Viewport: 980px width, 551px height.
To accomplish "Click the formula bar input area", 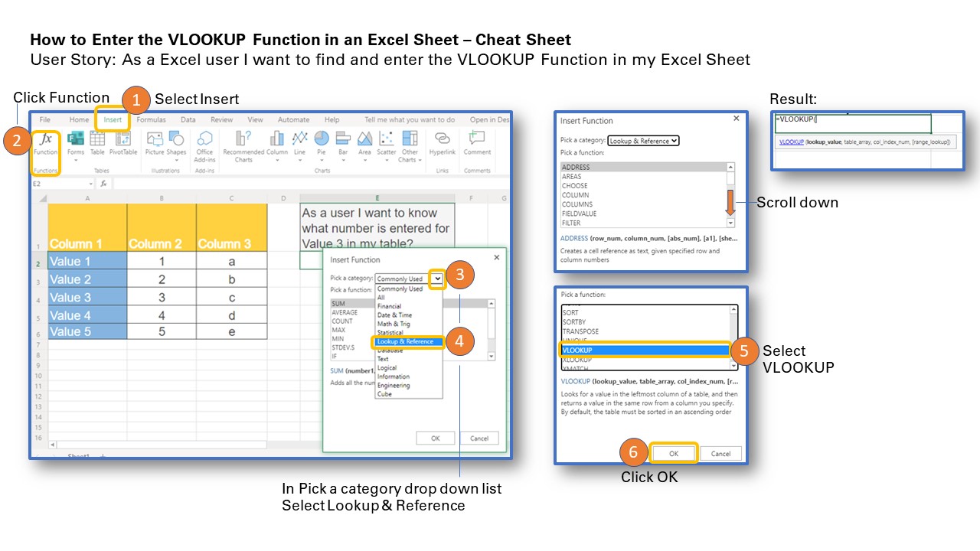I will click(310, 184).
